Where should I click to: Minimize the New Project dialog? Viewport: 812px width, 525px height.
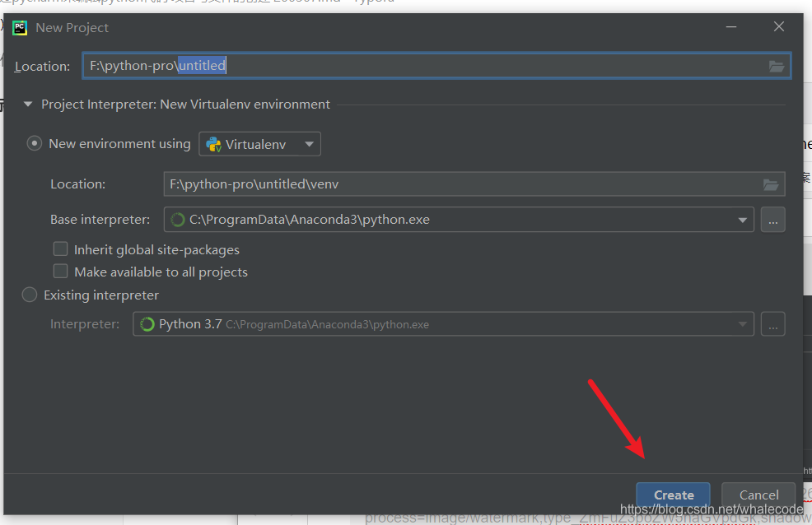(731, 27)
